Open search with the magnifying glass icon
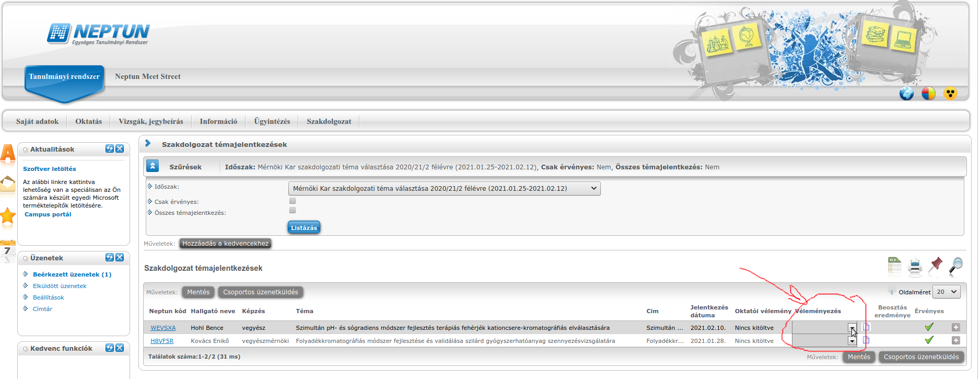980x379 pixels. [x=956, y=266]
